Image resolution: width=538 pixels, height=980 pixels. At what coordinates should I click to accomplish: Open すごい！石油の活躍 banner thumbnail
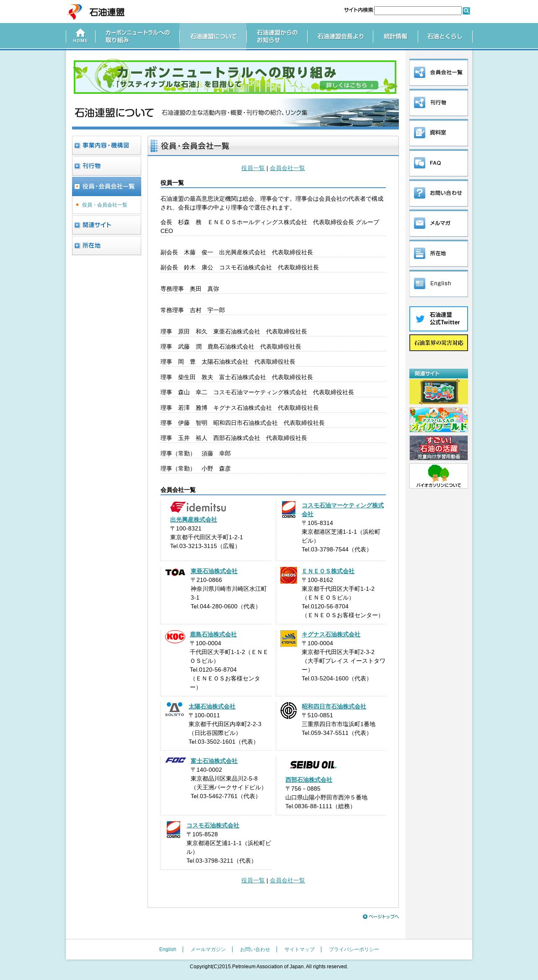[x=439, y=448]
